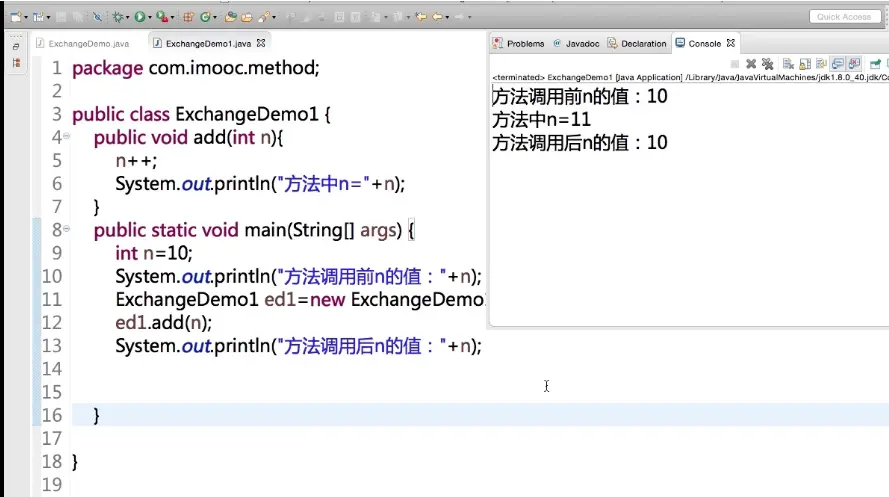Click line number 14 in the gutter
Image resolution: width=889 pixels, height=497 pixels.
coord(52,369)
